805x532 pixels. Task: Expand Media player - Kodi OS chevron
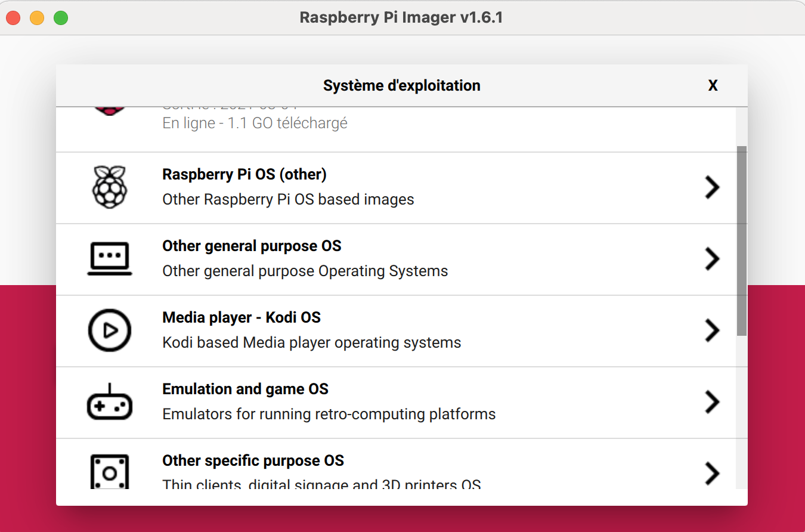point(712,330)
